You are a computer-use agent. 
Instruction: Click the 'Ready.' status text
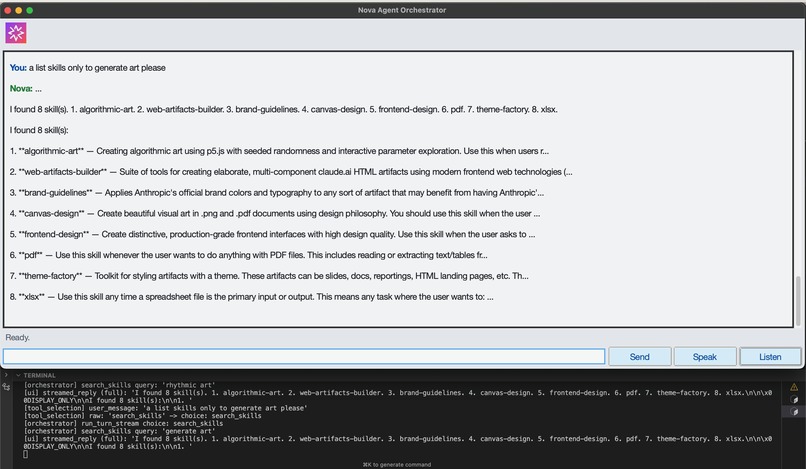(x=17, y=337)
